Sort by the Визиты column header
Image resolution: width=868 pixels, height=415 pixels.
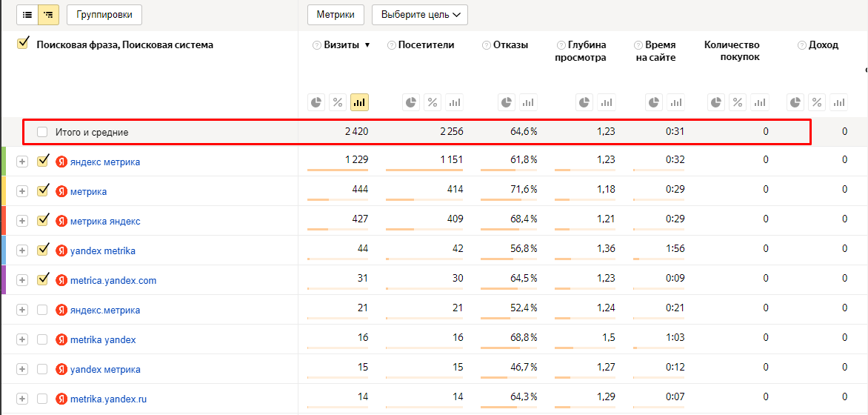[341, 45]
